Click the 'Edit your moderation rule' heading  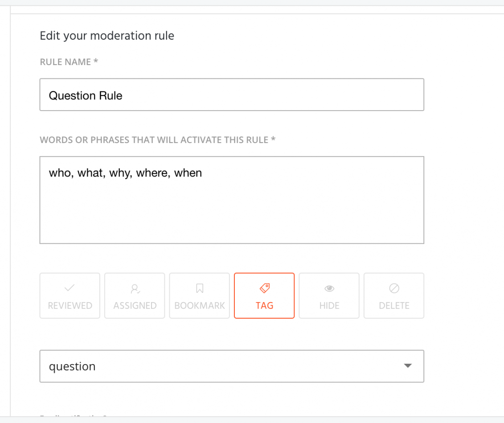(x=107, y=36)
